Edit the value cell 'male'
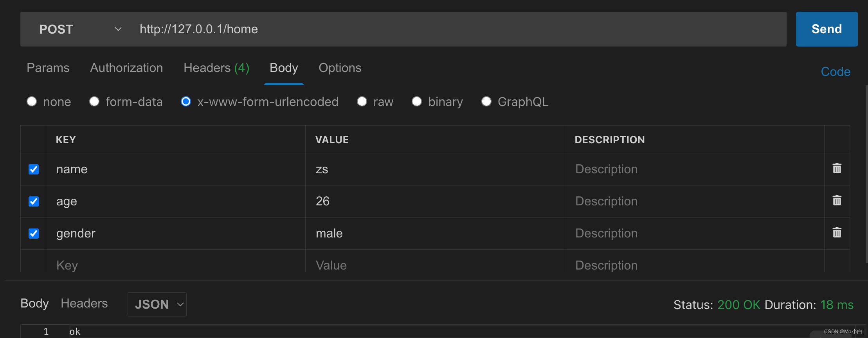The height and width of the screenshot is (338, 868). [435, 234]
